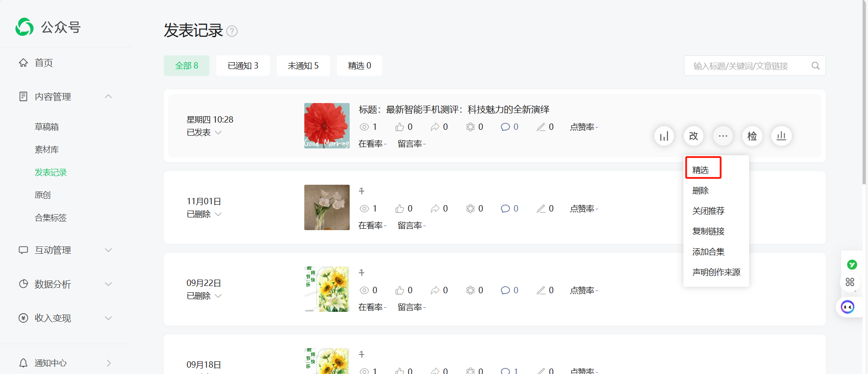Open 草稿箱 drafts
Screen dimensions: 868x374
click(x=47, y=127)
